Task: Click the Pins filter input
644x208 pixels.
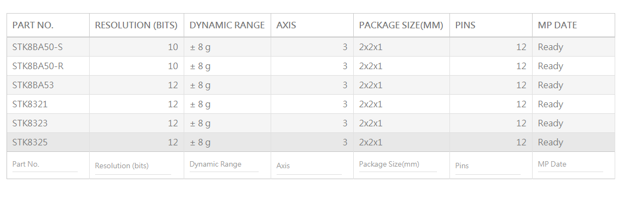Action: tap(487, 166)
